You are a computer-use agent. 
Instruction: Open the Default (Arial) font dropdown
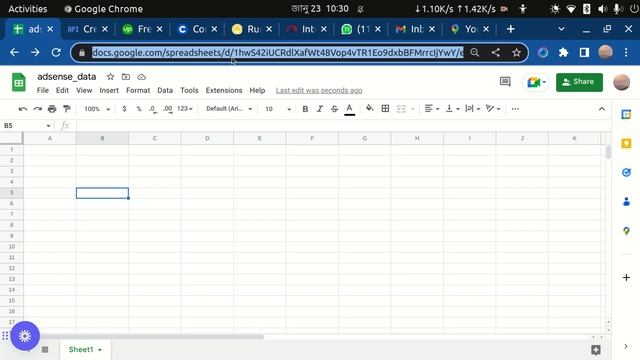[x=229, y=109]
